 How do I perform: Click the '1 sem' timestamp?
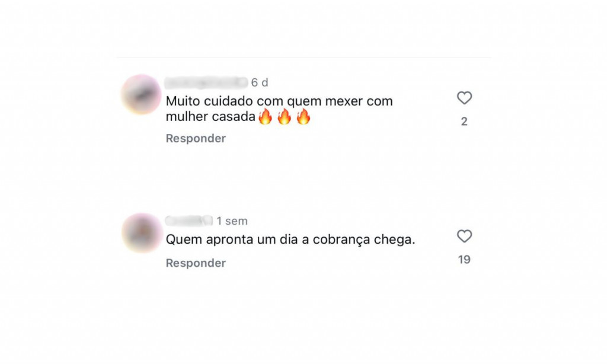(x=232, y=221)
